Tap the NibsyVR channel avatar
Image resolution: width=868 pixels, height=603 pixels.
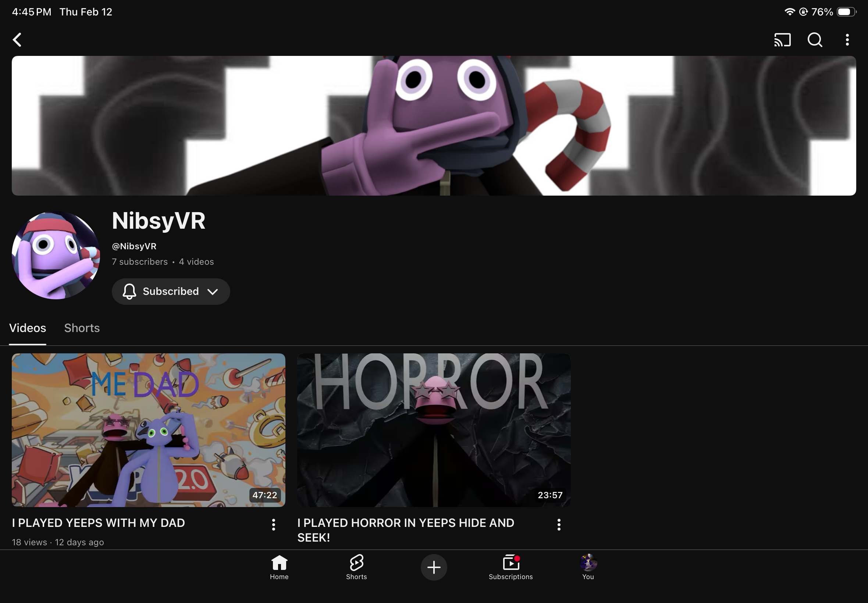tap(56, 256)
